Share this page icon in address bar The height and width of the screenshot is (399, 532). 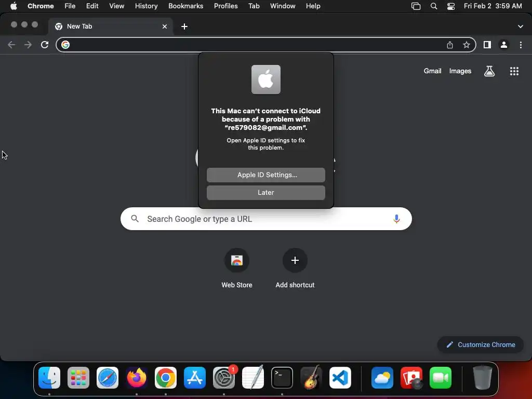click(450, 45)
